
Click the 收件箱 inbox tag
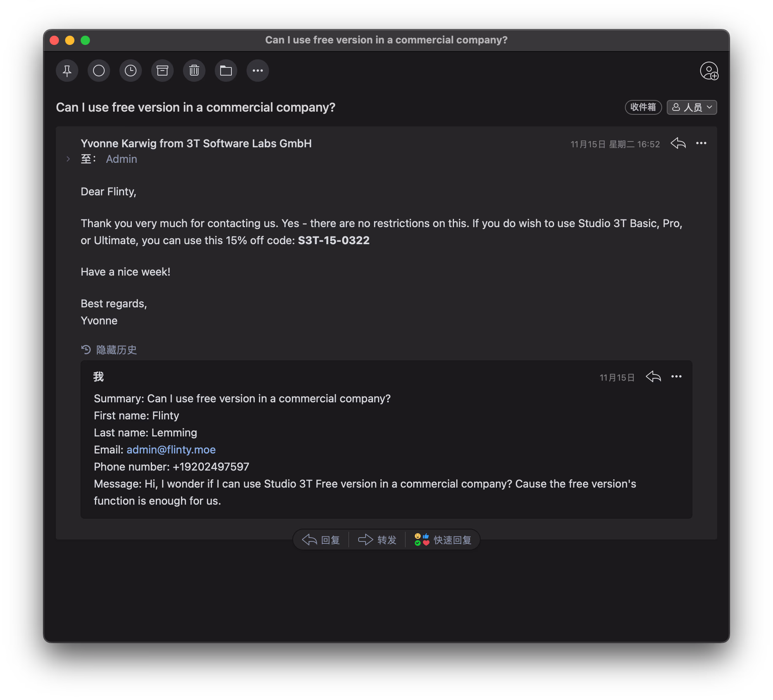point(643,107)
